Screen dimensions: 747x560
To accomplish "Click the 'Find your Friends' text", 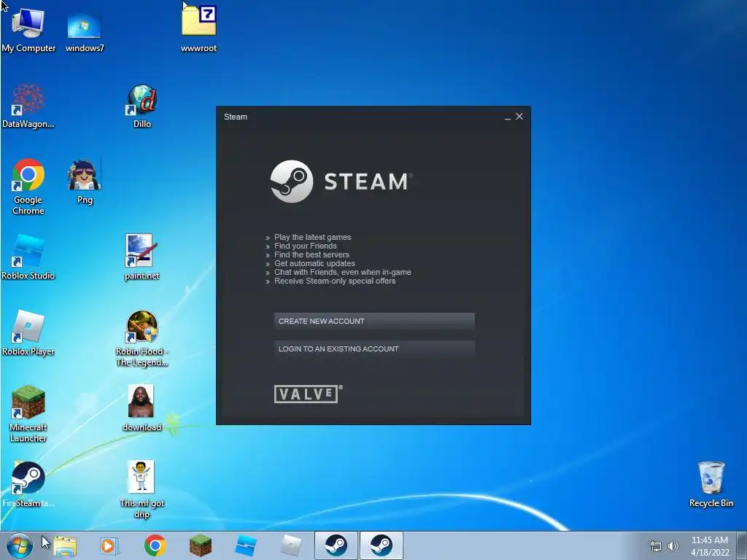I will tap(306, 246).
